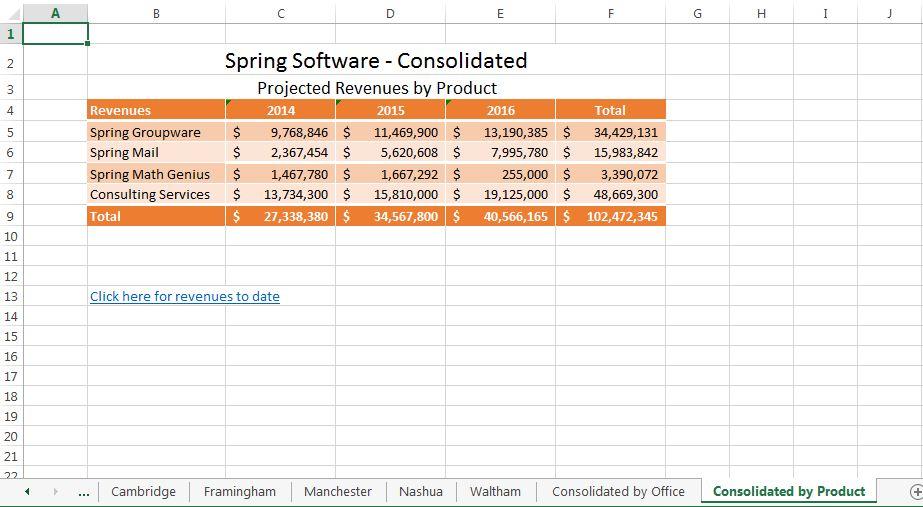Select total cell 34,567,800

click(x=390, y=216)
